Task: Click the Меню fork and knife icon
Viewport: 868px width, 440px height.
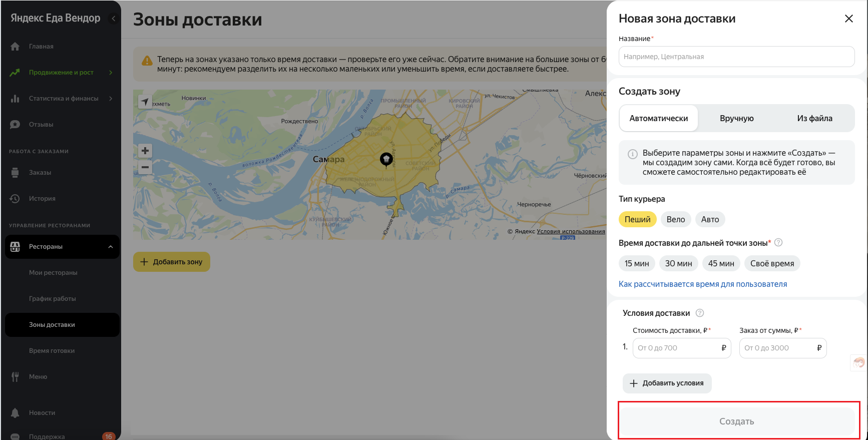Action: coord(15,377)
